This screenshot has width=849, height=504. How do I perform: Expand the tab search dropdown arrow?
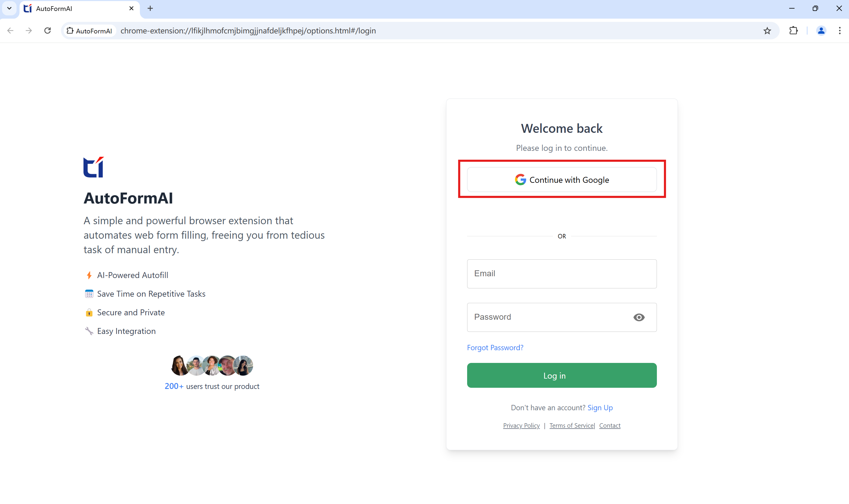9,9
